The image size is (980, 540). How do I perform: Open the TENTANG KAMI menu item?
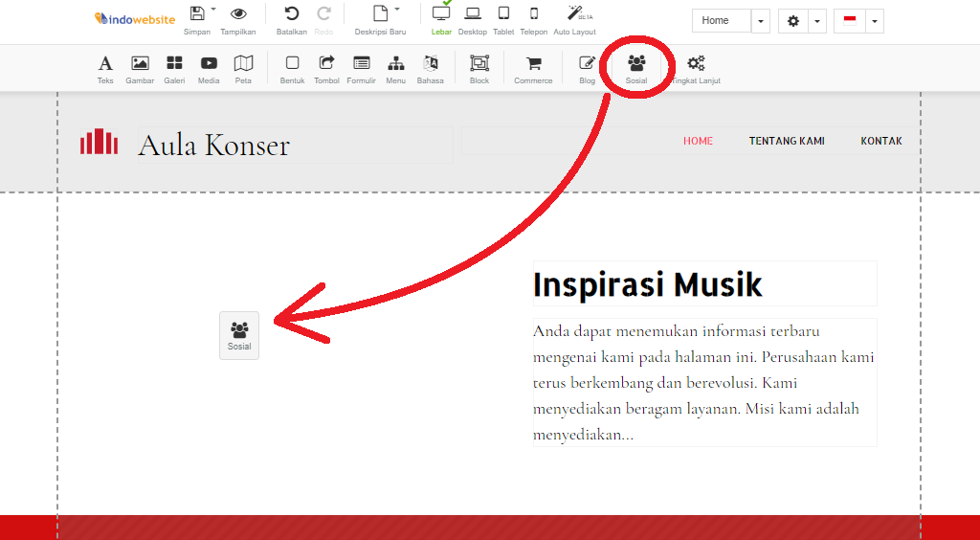click(x=787, y=142)
